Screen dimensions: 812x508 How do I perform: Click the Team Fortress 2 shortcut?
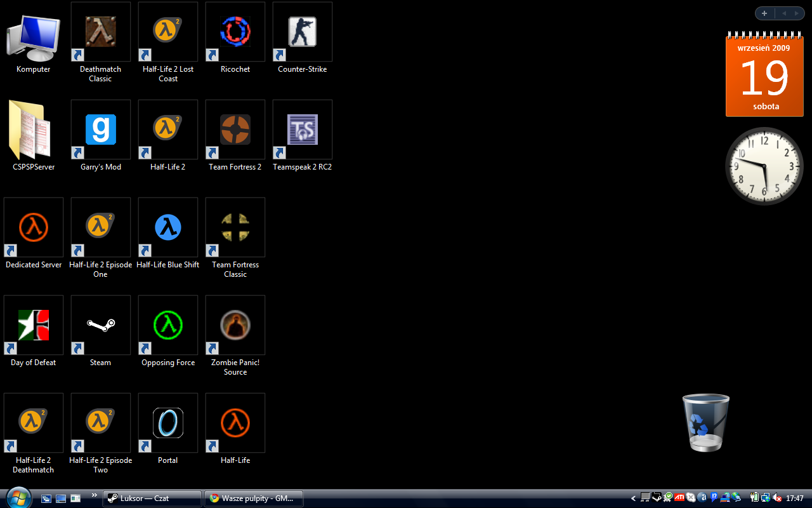[x=235, y=136]
